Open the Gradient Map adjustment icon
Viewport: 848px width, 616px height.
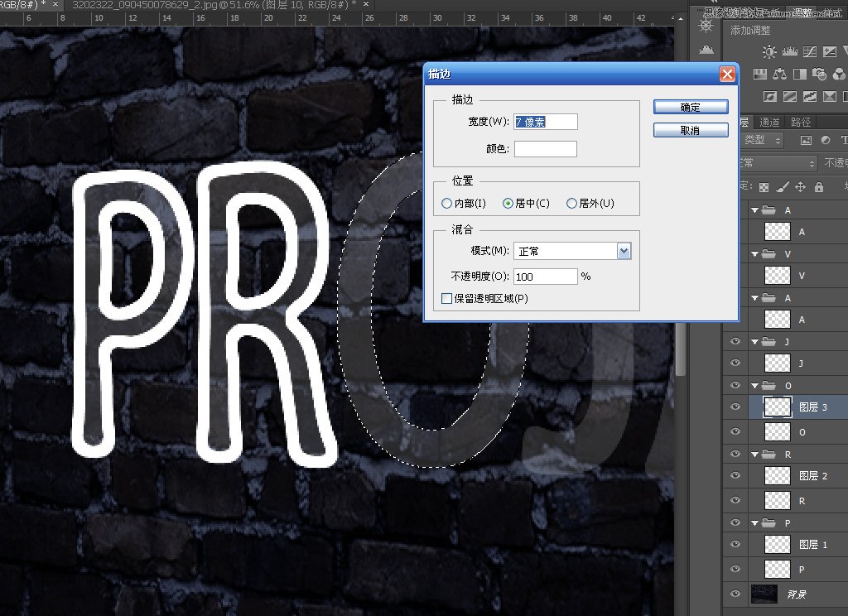pyautogui.click(x=830, y=96)
